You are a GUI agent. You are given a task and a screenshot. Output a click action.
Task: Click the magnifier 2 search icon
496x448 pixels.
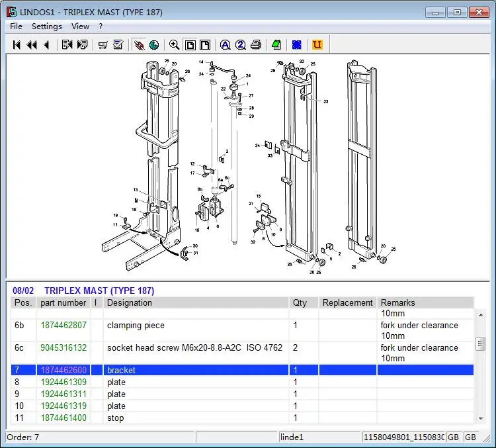[x=241, y=44]
